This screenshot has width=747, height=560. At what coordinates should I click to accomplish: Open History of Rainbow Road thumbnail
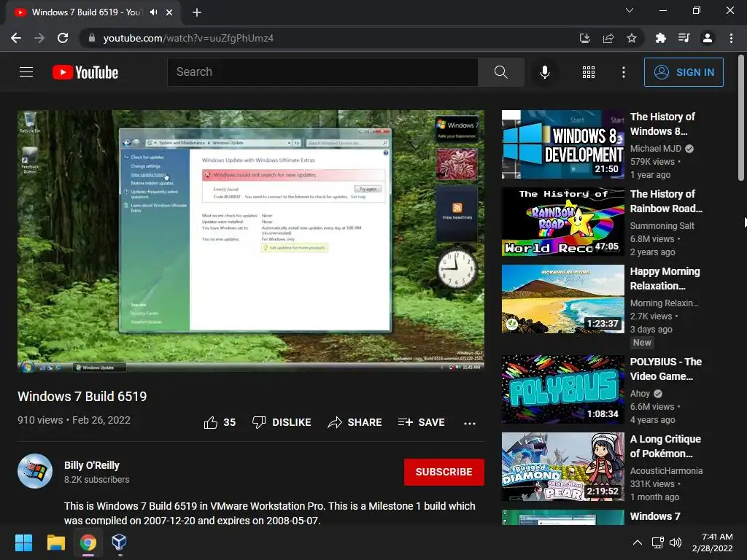point(563,222)
